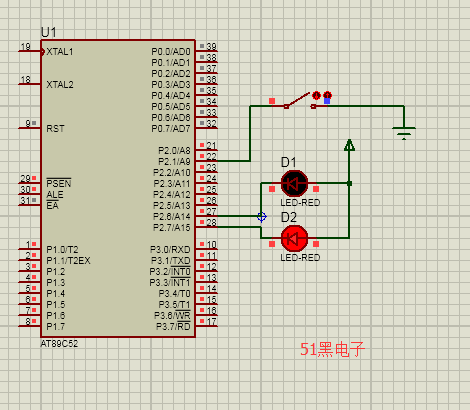Toggle the switch open with the second red actuator
This screenshot has width=470, height=410.
click(x=327, y=95)
